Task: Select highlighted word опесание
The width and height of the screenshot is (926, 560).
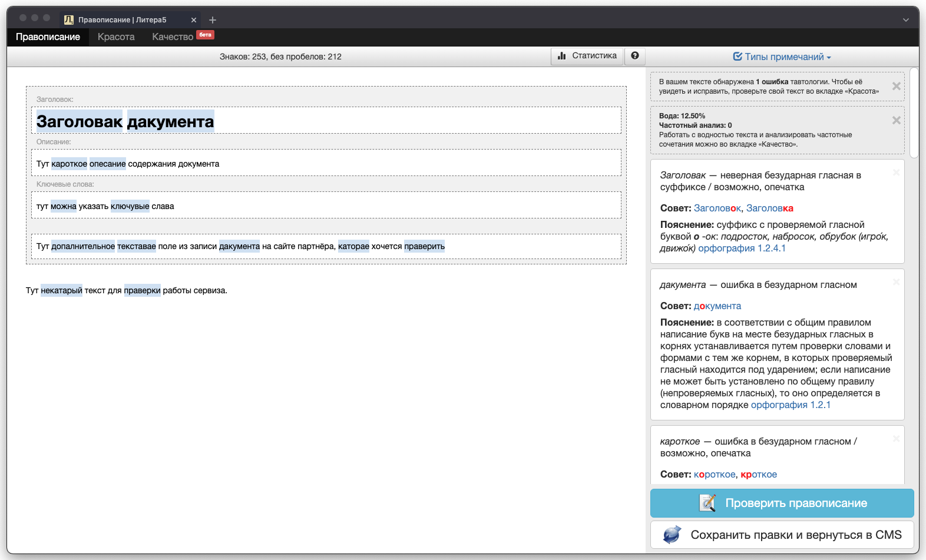Action: pos(107,164)
